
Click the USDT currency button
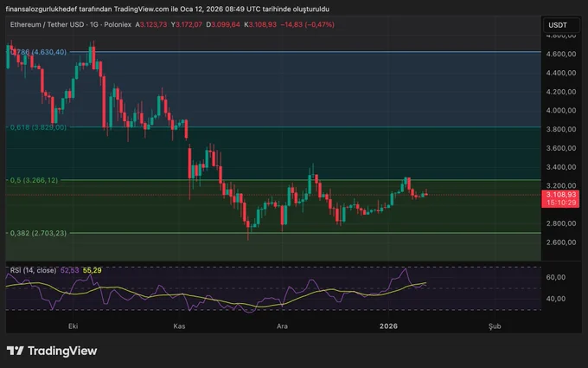coord(561,25)
